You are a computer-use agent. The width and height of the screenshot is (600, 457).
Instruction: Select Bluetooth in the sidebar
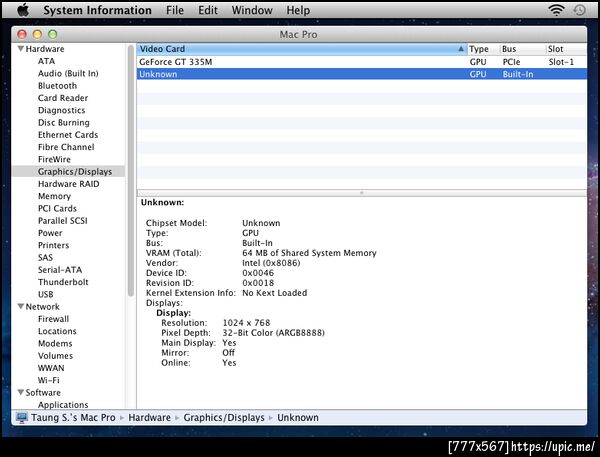(57, 86)
